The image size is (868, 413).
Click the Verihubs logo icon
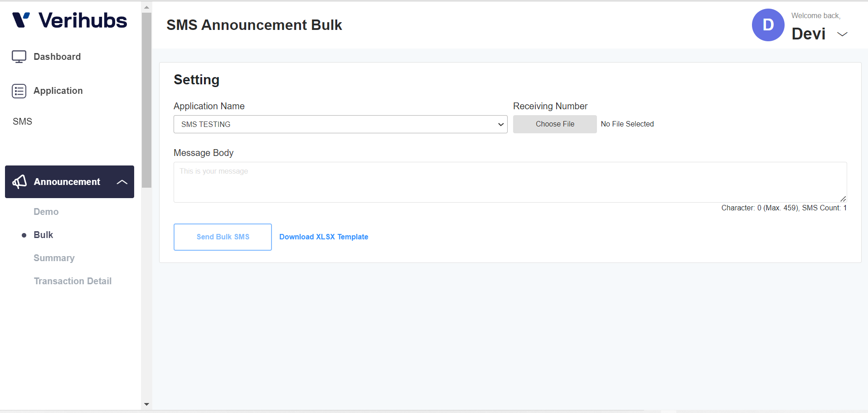(x=21, y=20)
